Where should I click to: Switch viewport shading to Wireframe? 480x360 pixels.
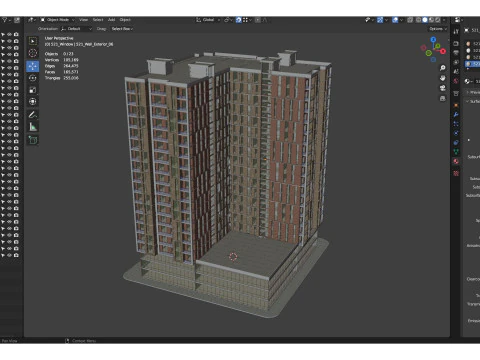click(x=418, y=20)
